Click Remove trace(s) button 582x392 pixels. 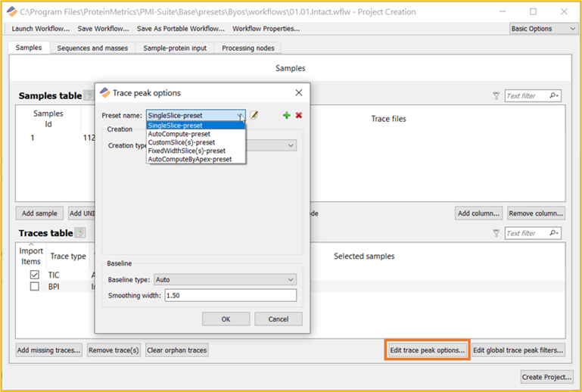point(114,350)
